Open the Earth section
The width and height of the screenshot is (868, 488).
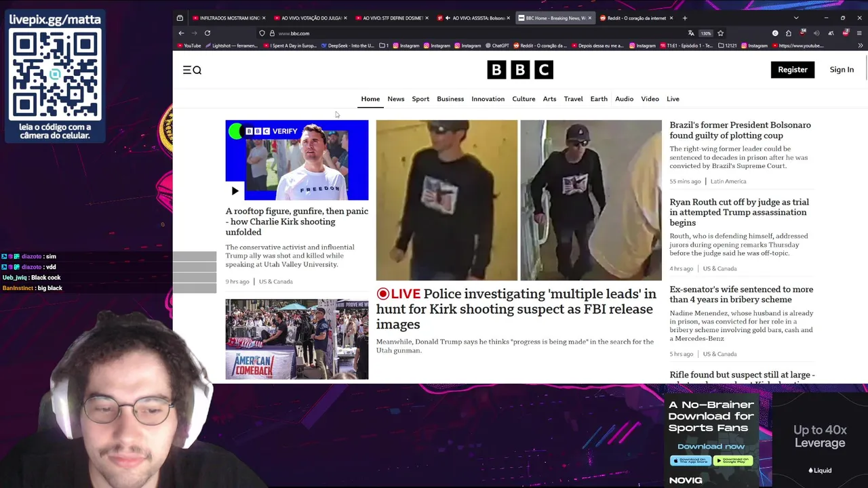[599, 99]
